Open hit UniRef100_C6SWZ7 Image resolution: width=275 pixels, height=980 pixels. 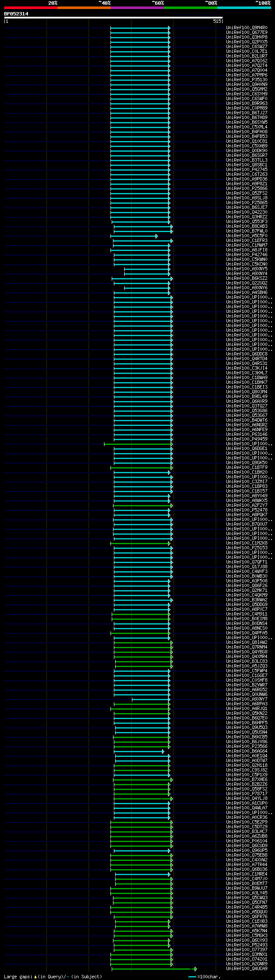(x=247, y=47)
